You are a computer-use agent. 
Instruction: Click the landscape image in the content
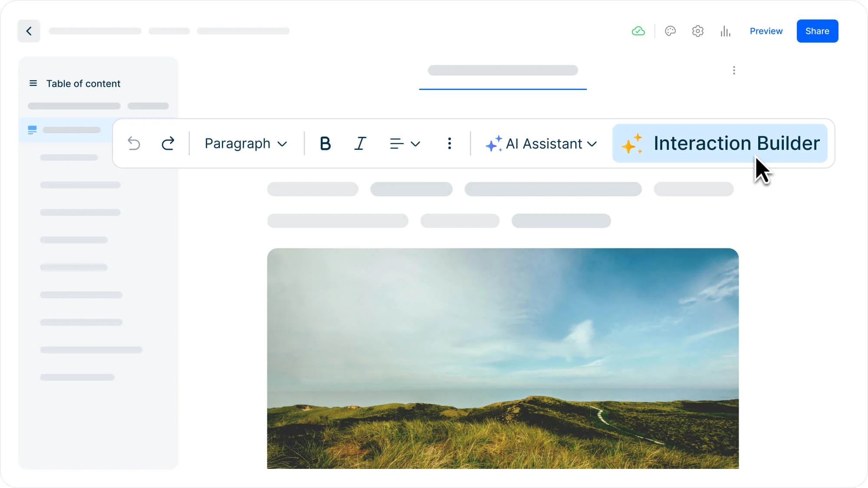pyautogui.click(x=503, y=358)
